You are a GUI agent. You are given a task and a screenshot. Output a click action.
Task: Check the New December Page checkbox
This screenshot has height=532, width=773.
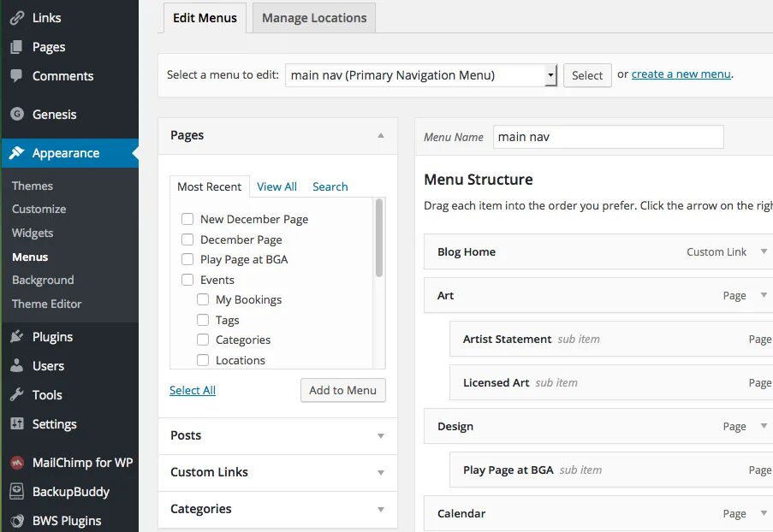[187, 219]
